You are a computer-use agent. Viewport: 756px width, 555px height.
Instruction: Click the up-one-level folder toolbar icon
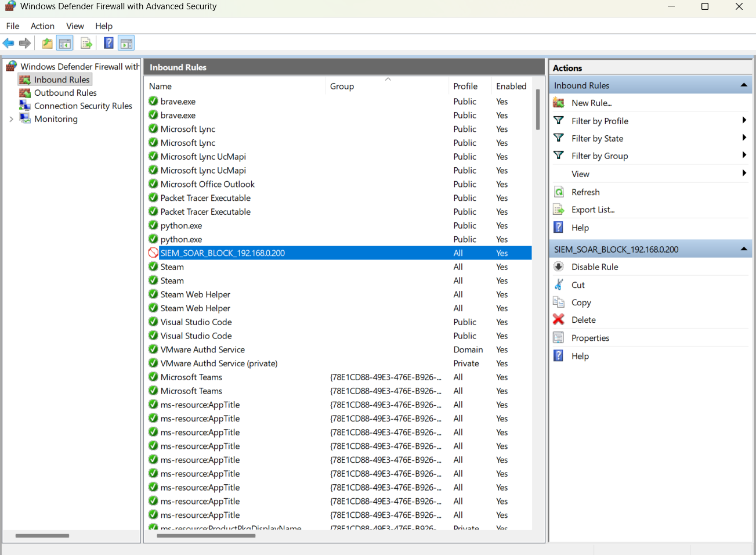tap(47, 43)
